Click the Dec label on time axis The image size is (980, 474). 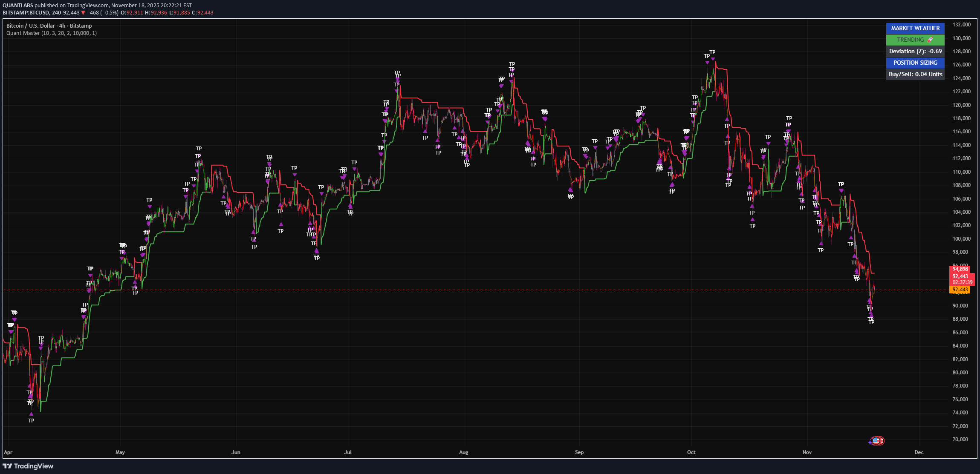pyautogui.click(x=919, y=452)
